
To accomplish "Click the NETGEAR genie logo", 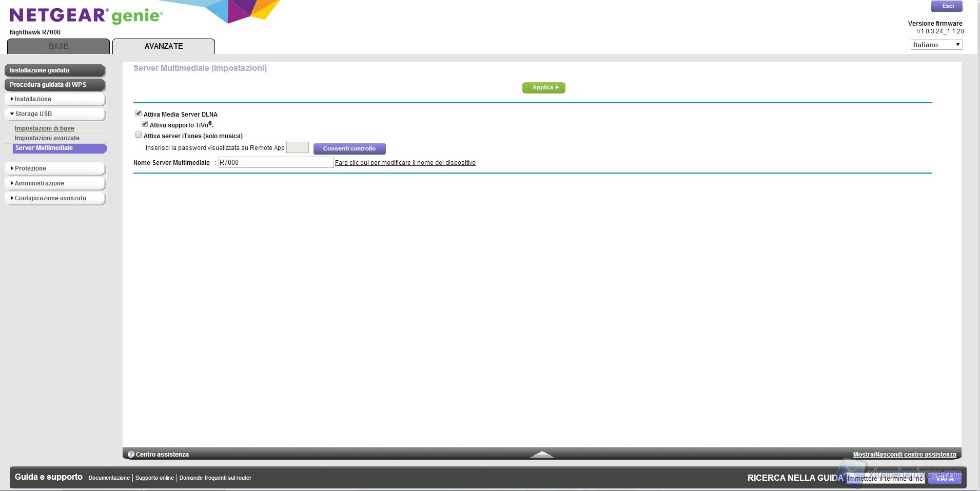I will click(86, 15).
